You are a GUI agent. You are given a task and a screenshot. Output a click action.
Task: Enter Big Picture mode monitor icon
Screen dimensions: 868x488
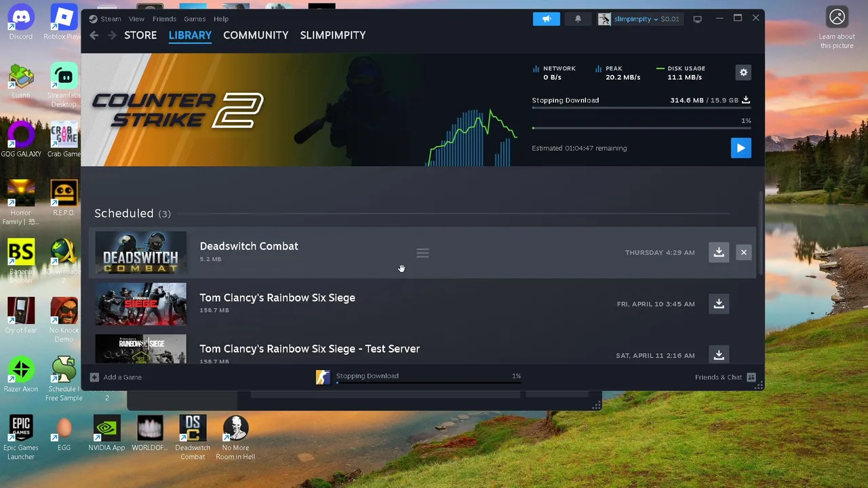tap(697, 19)
